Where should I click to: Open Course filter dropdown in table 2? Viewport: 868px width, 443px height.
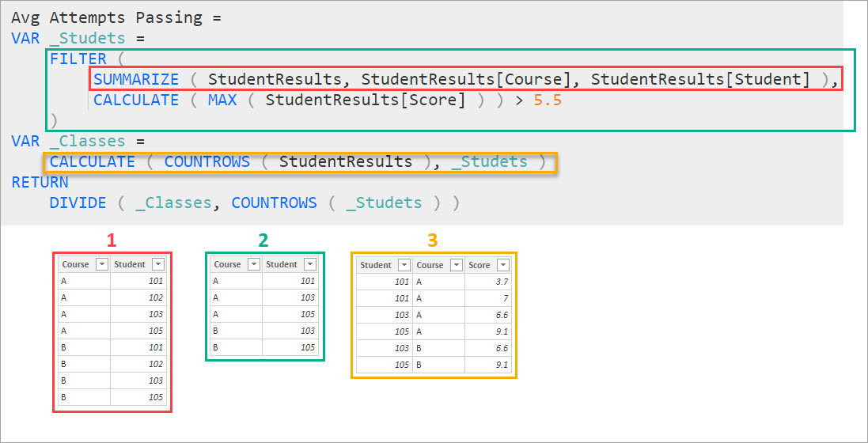point(253,264)
